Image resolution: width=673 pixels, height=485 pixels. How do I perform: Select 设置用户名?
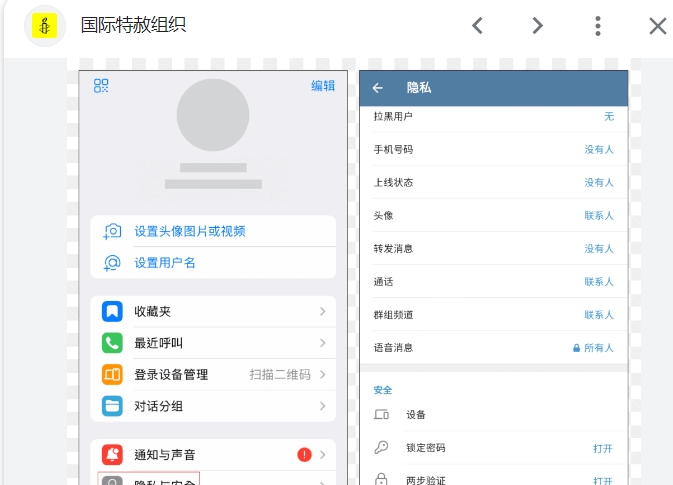[x=165, y=263]
